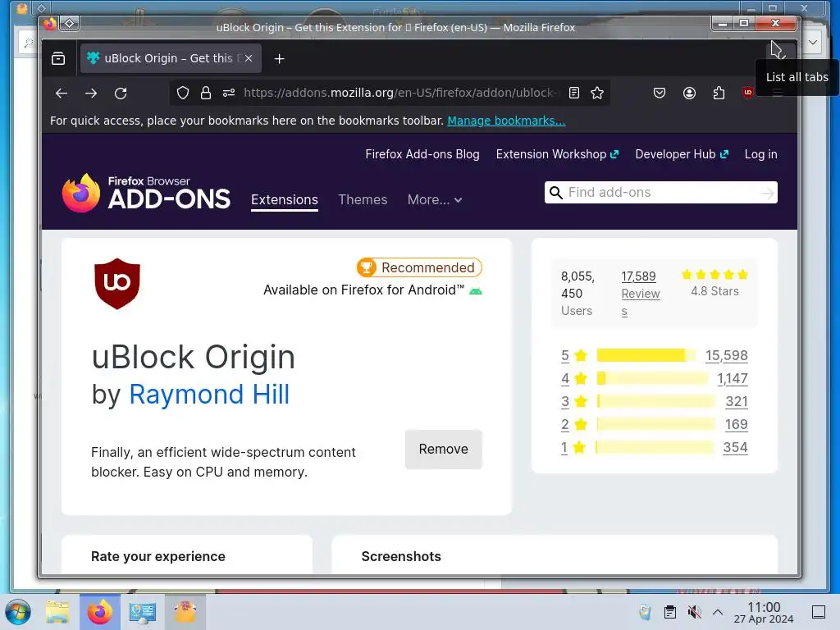Viewport: 840px width, 630px height.
Task: Open tracking protection shield info
Action: click(183, 94)
